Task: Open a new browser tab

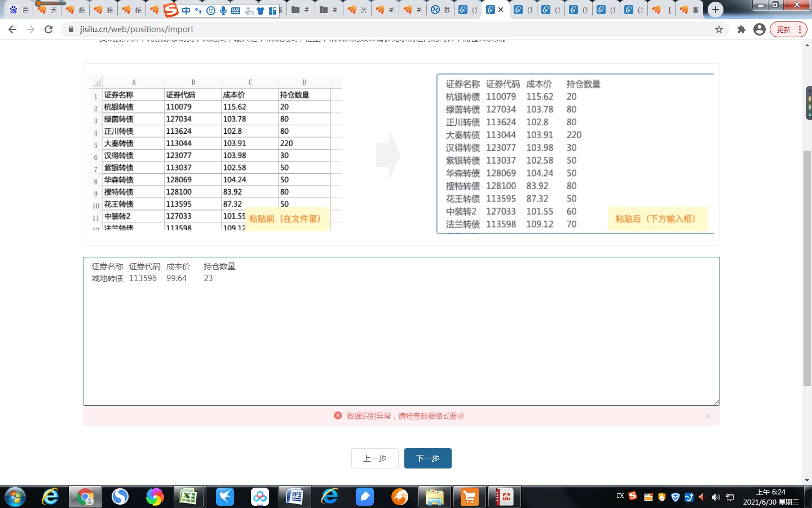Action: 715,10
